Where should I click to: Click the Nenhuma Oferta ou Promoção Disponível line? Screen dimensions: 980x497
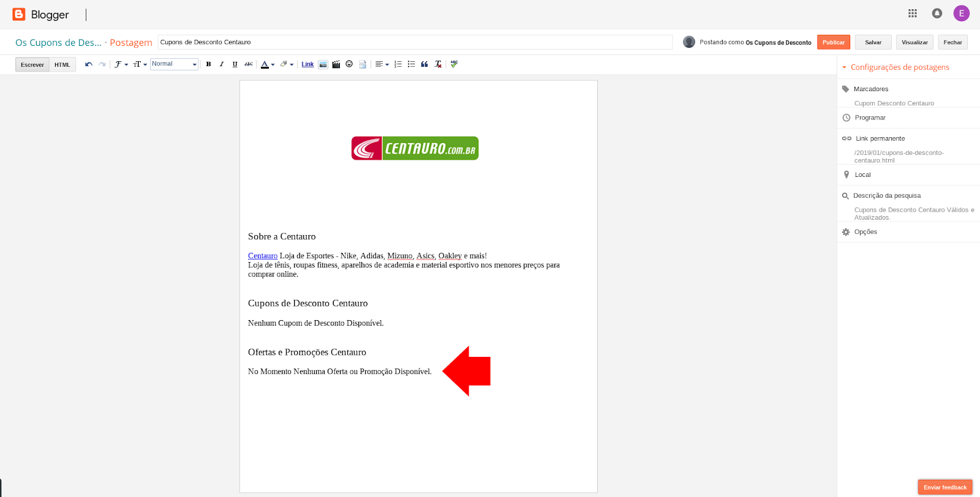coord(340,372)
